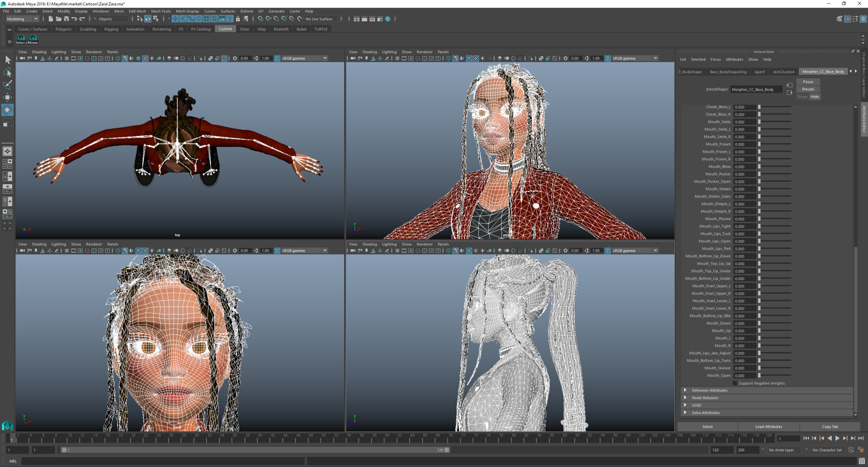The image size is (868, 467).
Task: Select the Paint Selection tool in toolbox
Action: coord(7,85)
